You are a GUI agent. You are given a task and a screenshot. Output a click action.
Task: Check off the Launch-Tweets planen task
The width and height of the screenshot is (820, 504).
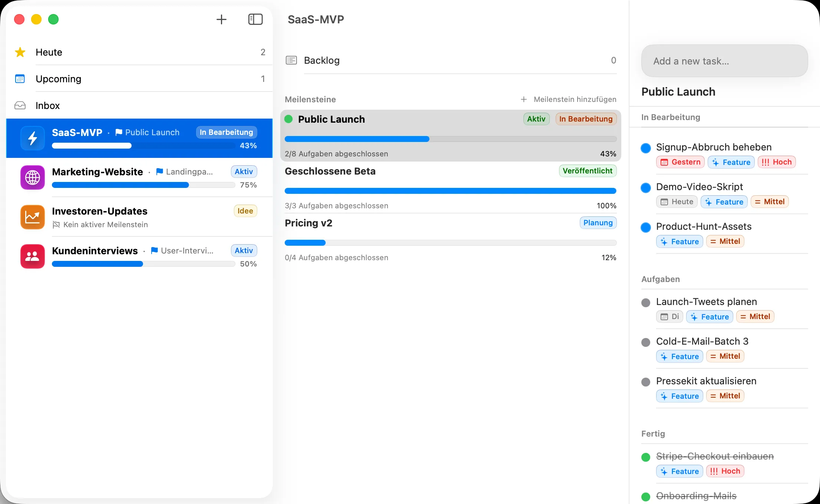(646, 303)
